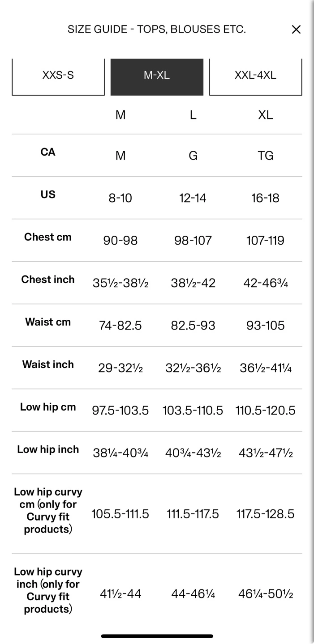Tap the US size 16-18 cell
Viewport: 314px width, 644px height.
coord(265,198)
